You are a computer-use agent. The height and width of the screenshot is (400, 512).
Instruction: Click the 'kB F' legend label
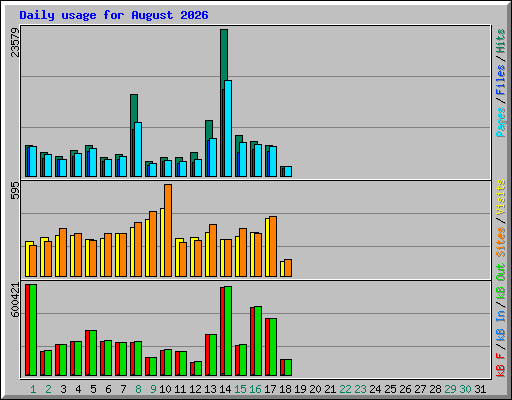(x=501, y=365)
